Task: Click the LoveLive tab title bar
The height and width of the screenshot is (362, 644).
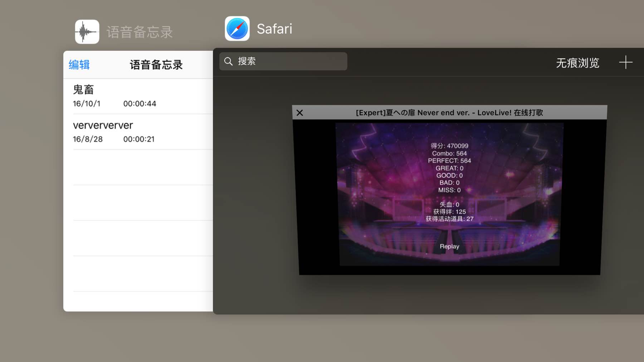Action: click(x=449, y=112)
